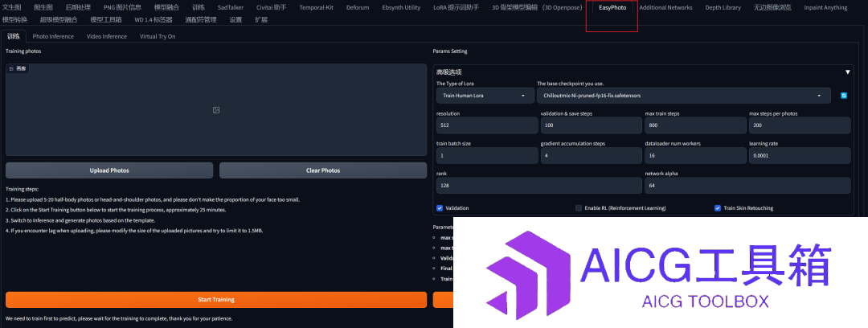Open the SadTalker tab
Viewport: 868px width, 328px height.
pos(231,8)
